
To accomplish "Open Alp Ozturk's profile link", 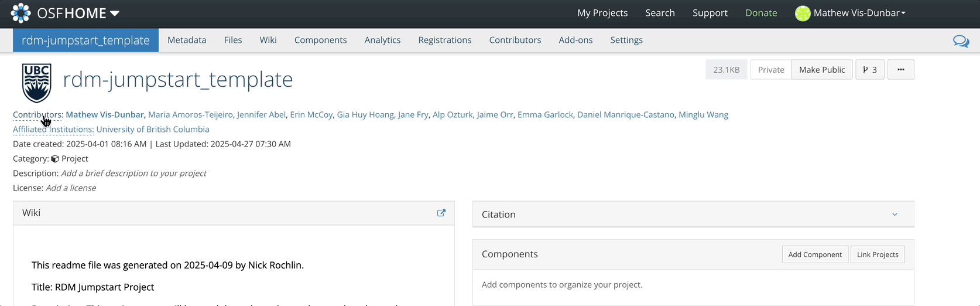I will 453,115.
